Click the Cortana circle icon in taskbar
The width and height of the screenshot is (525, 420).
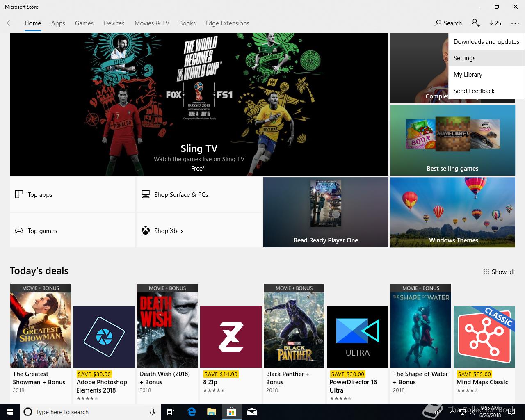pyautogui.click(x=28, y=412)
